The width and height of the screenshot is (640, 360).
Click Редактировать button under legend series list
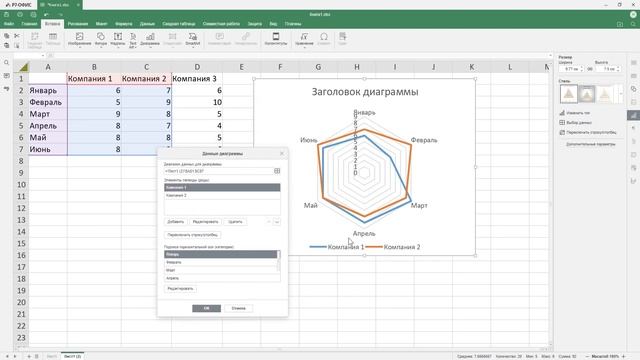click(205, 222)
